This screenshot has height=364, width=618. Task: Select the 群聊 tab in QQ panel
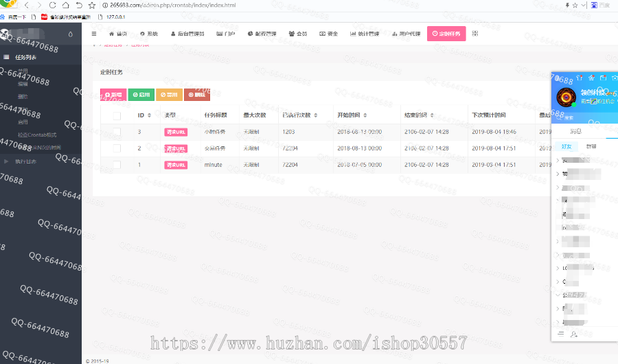click(591, 146)
